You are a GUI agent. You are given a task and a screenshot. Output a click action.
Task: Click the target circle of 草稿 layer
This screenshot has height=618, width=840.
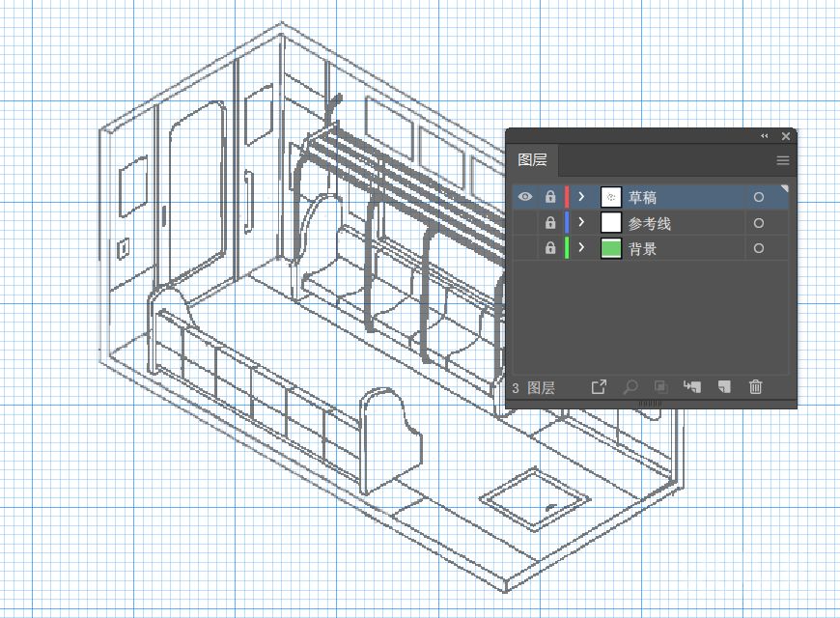(759, 197)
